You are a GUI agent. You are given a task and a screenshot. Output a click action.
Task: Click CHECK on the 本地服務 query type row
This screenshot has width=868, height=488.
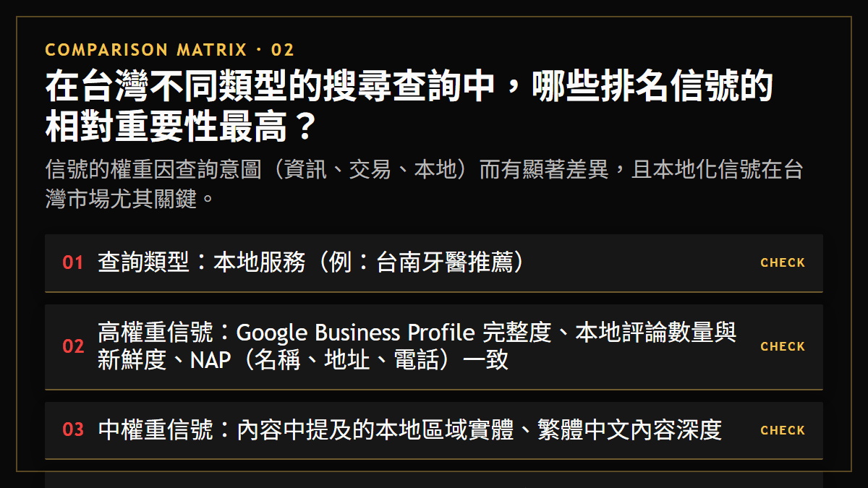click(783, 263)
